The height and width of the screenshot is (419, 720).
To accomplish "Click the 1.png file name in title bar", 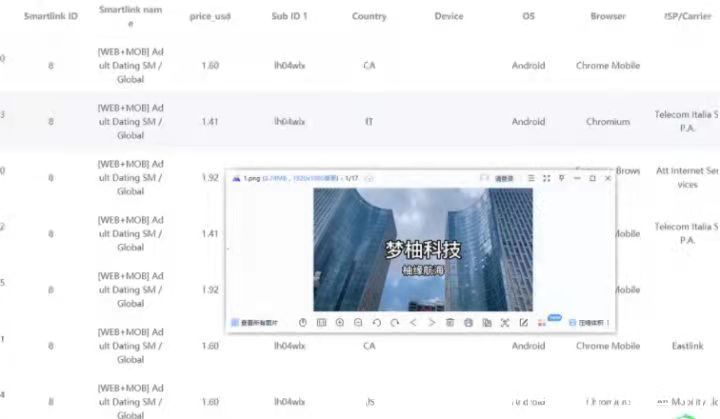I will click(252, 178).
